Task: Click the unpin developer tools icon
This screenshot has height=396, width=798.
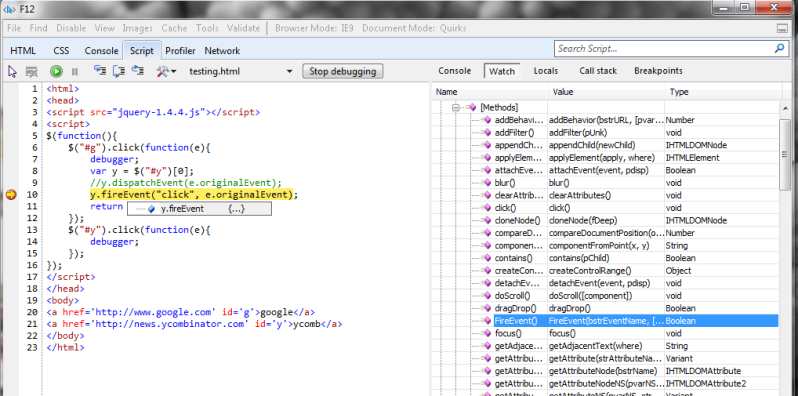Action: click(782, 29)
